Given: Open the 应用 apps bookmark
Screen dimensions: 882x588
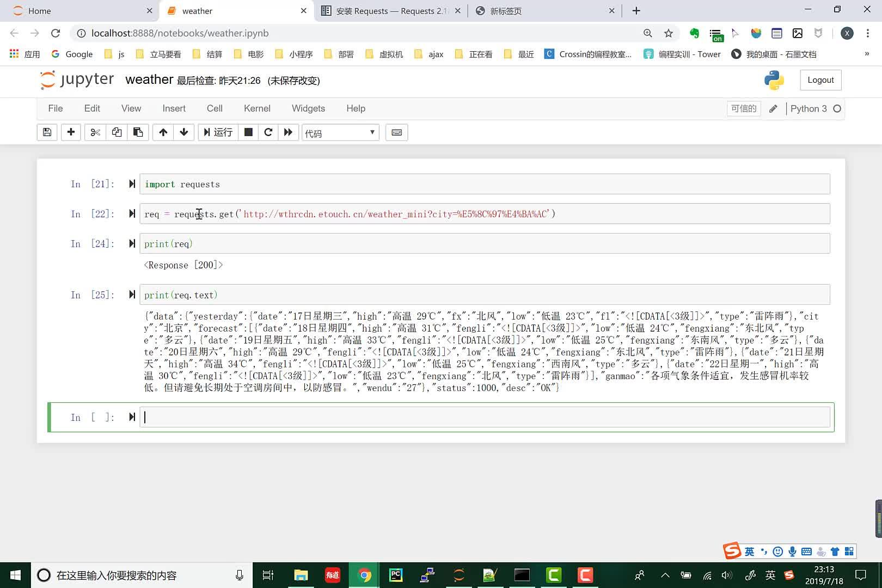Looking at the screenshot, I should tap(25, 54).
